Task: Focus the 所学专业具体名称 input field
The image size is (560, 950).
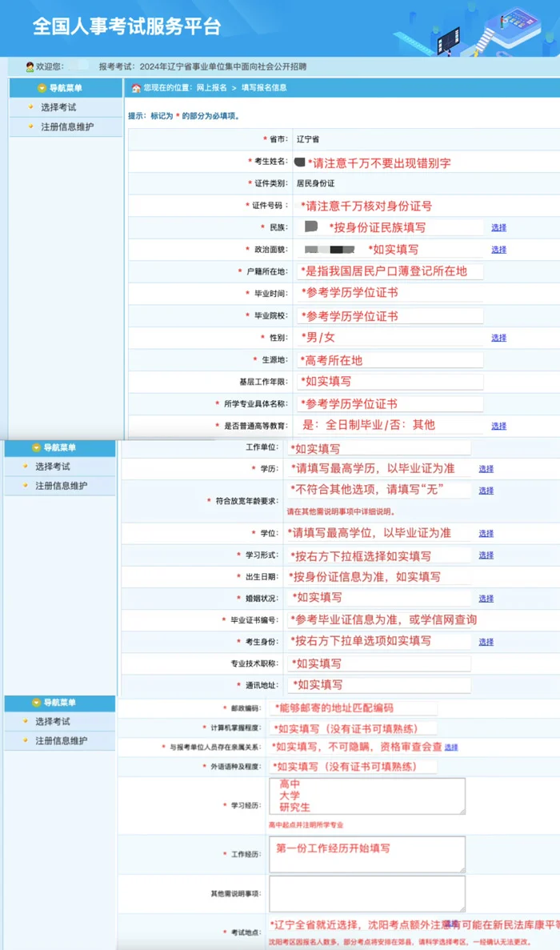Action: tap(390, 403)
